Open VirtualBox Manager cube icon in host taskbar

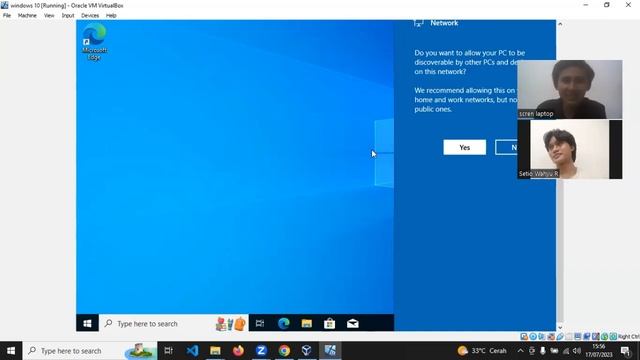coord(307,351)
